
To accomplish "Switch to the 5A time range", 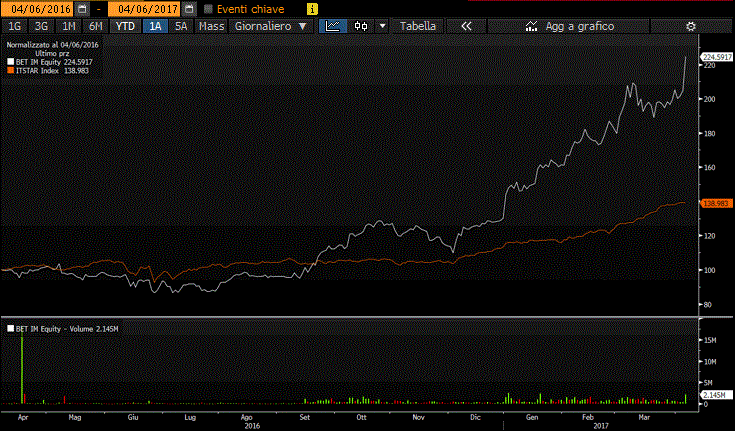I will point(181,26).
